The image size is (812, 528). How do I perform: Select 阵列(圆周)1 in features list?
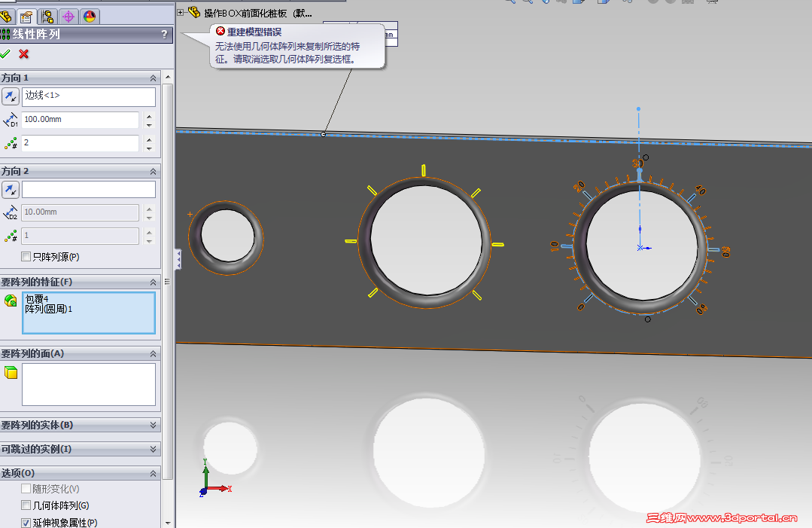49,309
